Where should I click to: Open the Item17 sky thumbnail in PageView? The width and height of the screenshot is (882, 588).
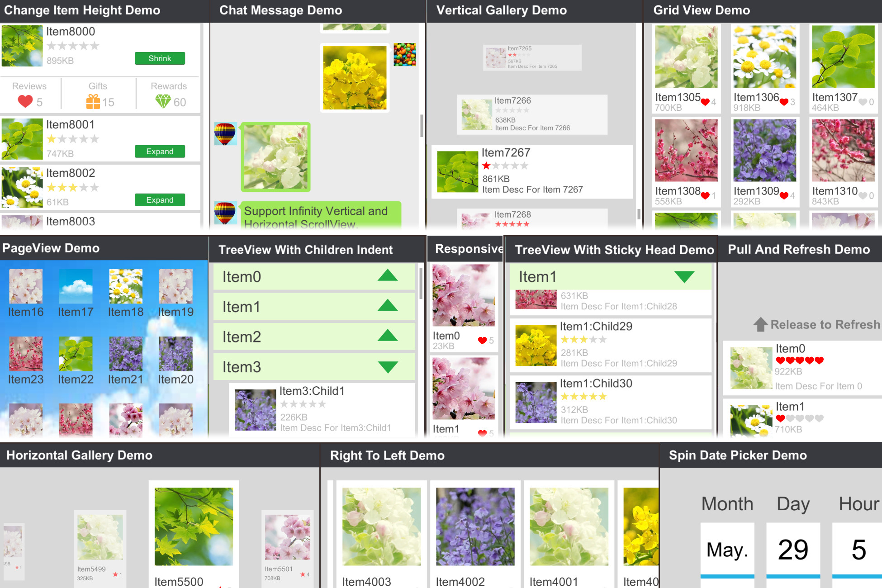[76, 287]
